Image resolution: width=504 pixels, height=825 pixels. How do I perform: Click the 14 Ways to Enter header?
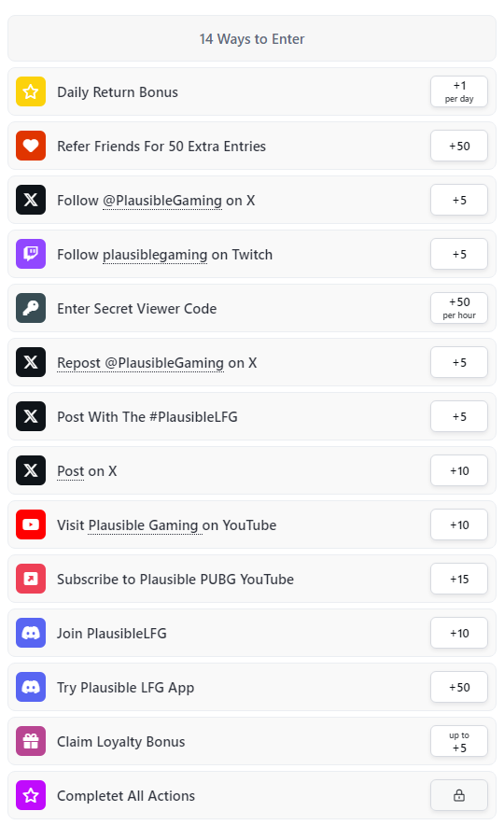coord(251,38)
